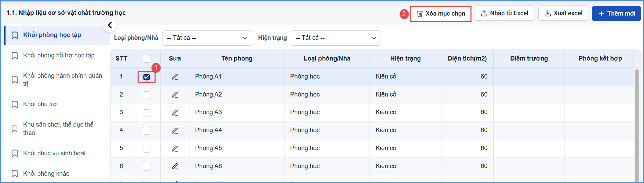The image size is (644, 183).
Task: Click pencil edit icon for Phòng A6
Action: point(175,166)
